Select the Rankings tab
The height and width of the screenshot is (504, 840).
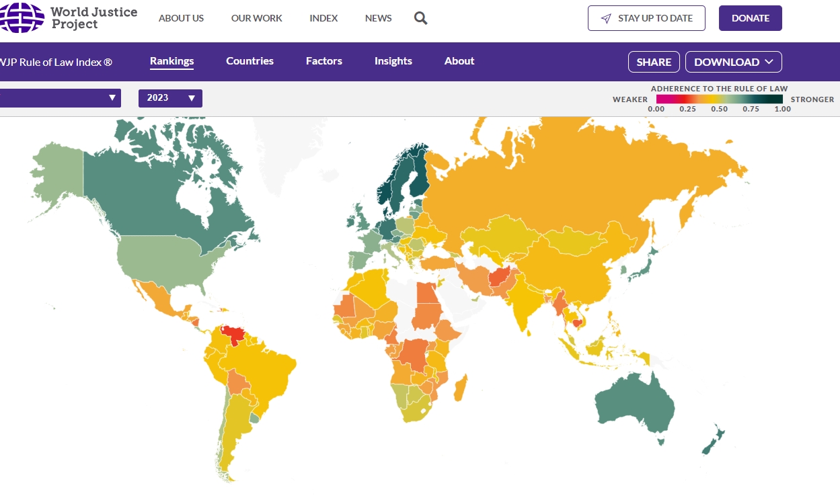171,61
